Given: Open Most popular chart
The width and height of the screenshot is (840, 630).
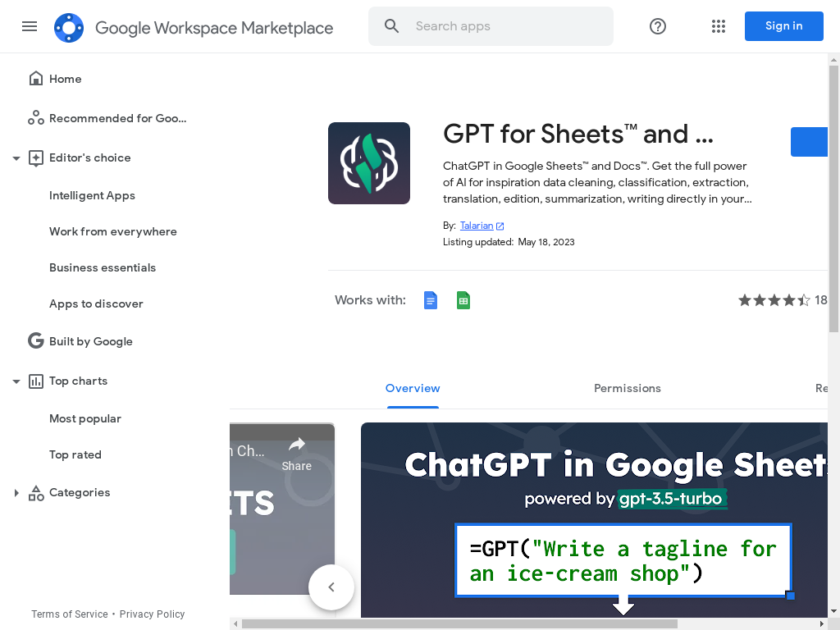Looking at the screenshot, I should [x=85, y=418].
